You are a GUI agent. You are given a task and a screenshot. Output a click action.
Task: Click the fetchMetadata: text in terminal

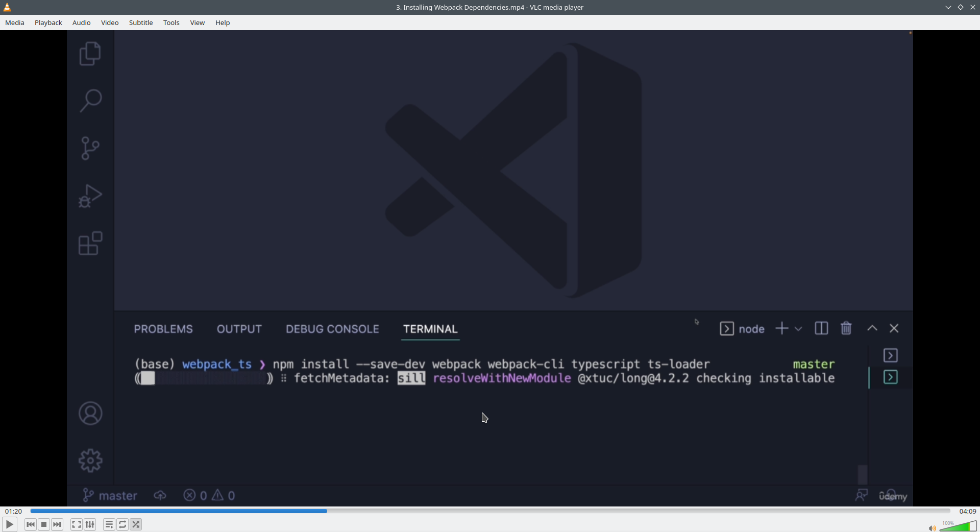(342, 378)
